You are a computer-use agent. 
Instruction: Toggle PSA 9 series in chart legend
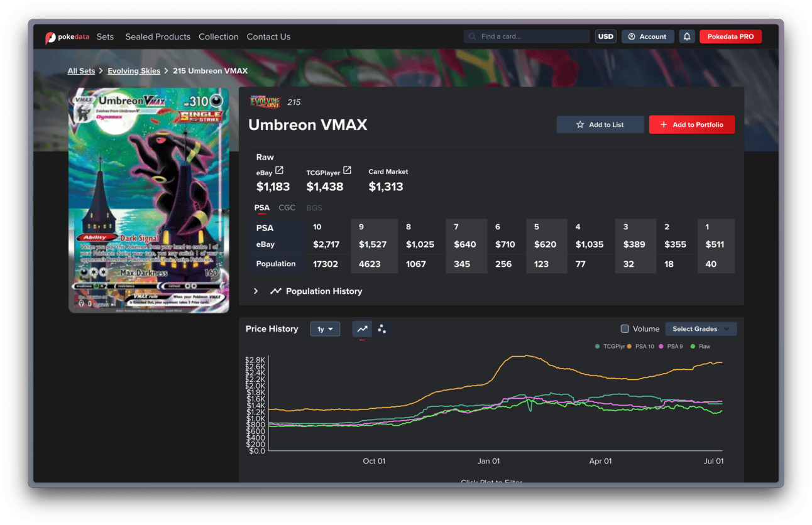click(x=671, y=347)
